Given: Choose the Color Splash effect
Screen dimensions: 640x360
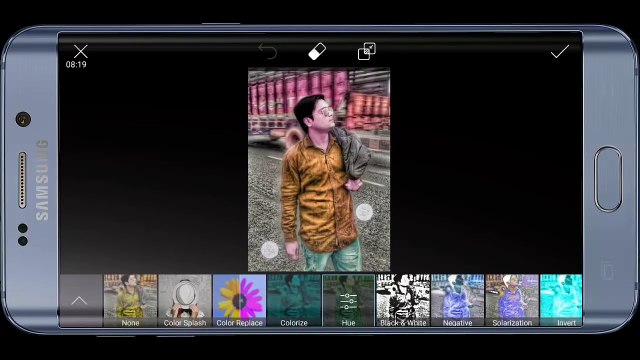Looking at the screenshot, I should pyautogui.click(x=185, y=301).
